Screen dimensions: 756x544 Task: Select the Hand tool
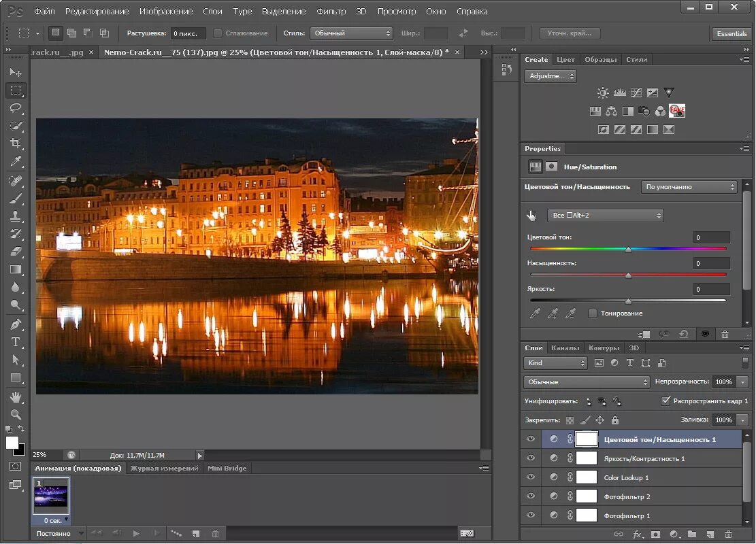(16, 396)
